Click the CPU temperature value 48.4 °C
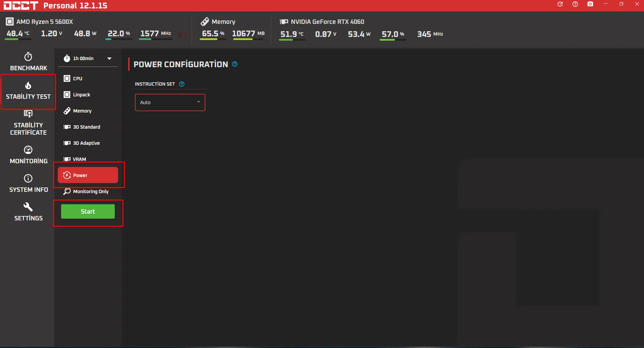The height and width of the screenshot is (348, 644). point(18,34)
